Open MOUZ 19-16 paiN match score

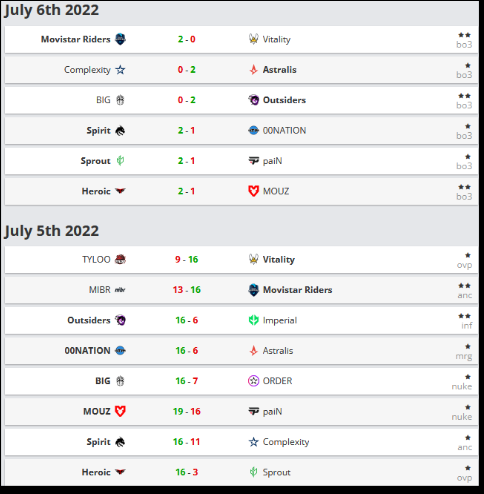pyautogui.click(x=187, y=411)
